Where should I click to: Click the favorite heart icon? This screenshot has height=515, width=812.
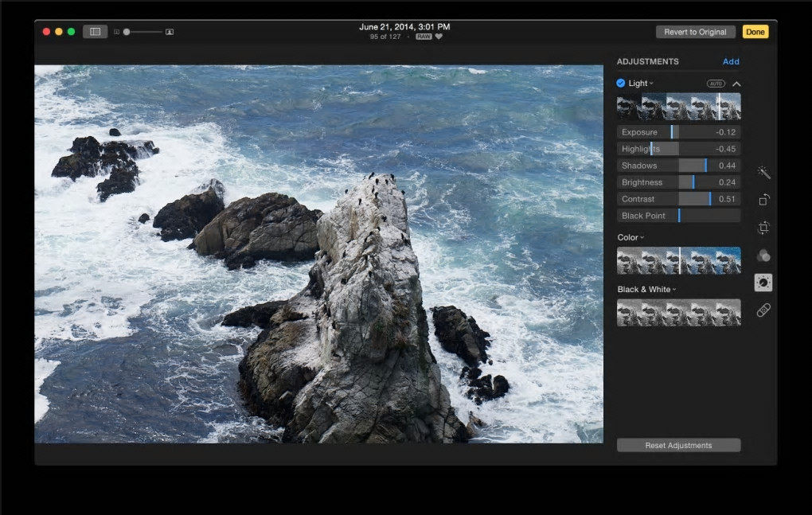tap(439, 37)
